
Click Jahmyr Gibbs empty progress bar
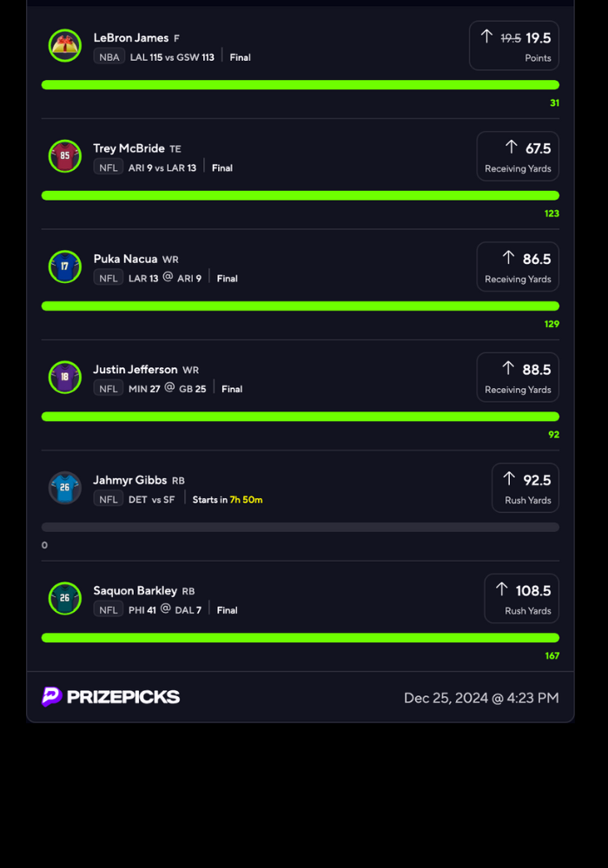pos(300,527)
